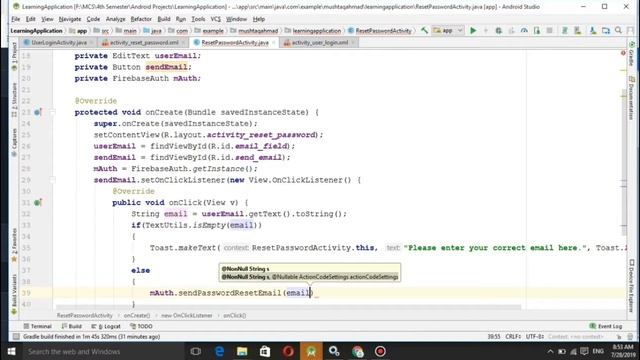This screenshot has height=360, width=640.
Task: Click tool windows quick-access icon in status bar
Action: [16, 337]
